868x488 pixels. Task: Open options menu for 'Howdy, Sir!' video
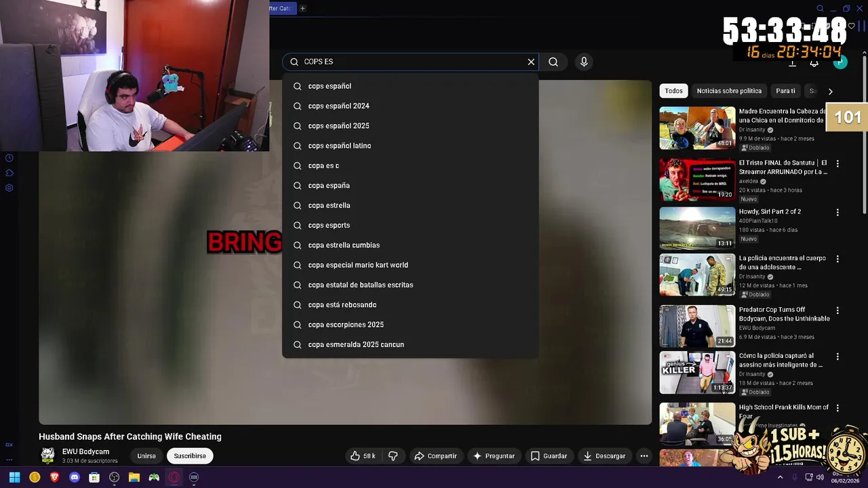point(837,212)
